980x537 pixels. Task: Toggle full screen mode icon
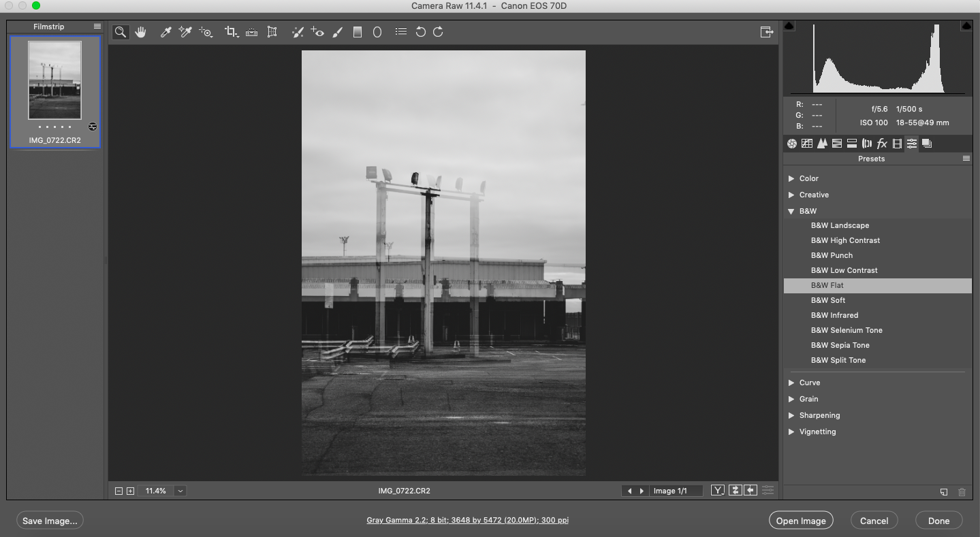(767, 32)
